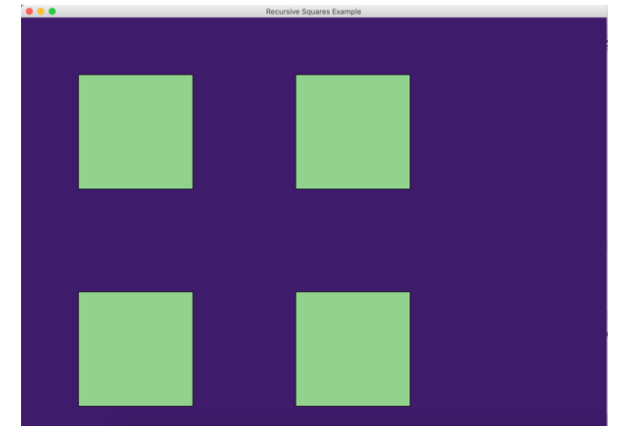624x426 pixels.
Task: Select the top-right green square
Action: click(x=353, y=132)
